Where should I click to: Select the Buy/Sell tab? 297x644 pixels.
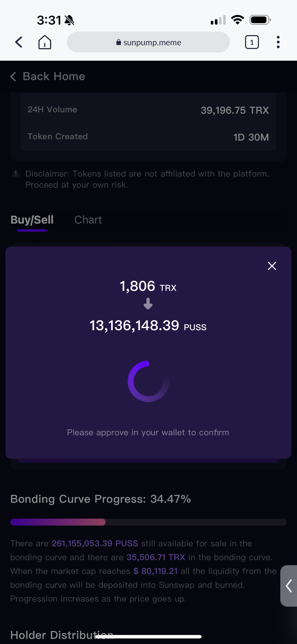[x=32, y=220]
